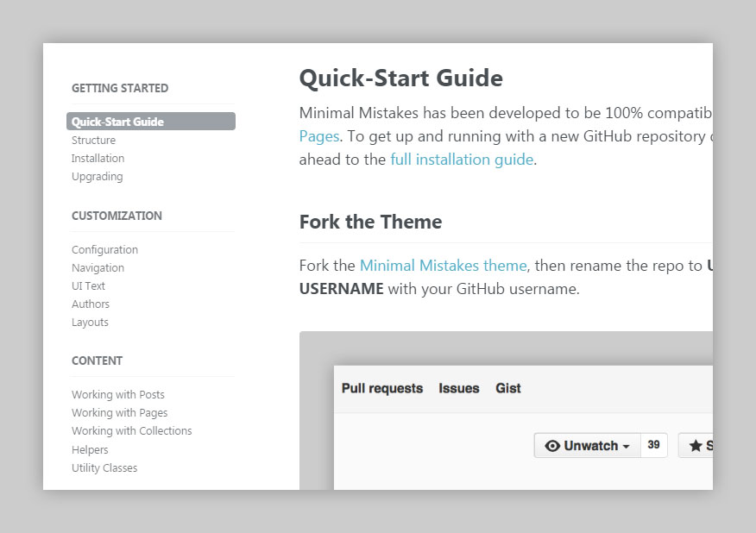Screen dimensions: 756x533
Task: Click the UI Text sidebar entry
Action: [88, 285]
